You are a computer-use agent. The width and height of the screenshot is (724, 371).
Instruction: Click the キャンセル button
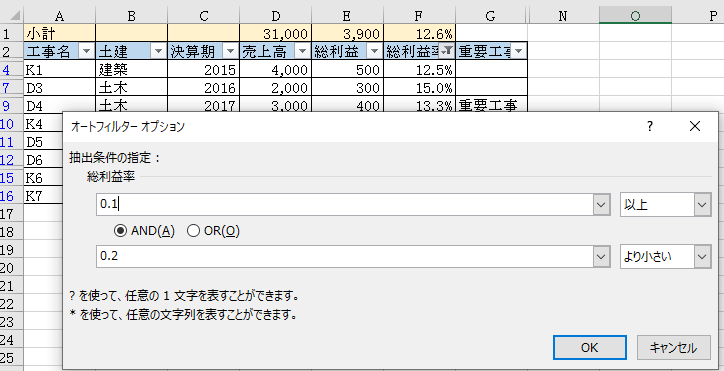[x=673, y=347]
